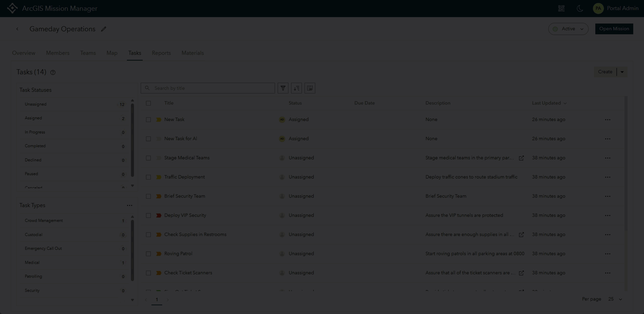Open the Task Types overflow menu
This screenshot has width=644, height=314.
click(130, 205)
